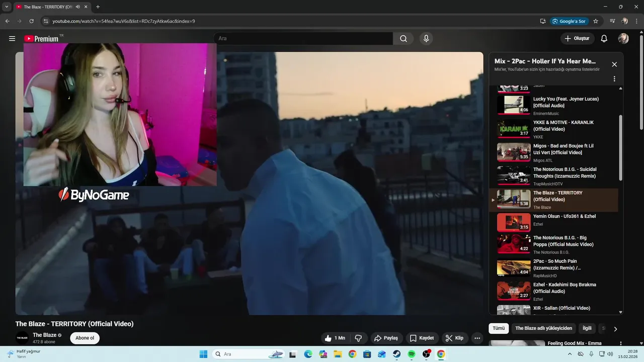Switch to The Blaze TERRITORY browser tab

point(48,7)
